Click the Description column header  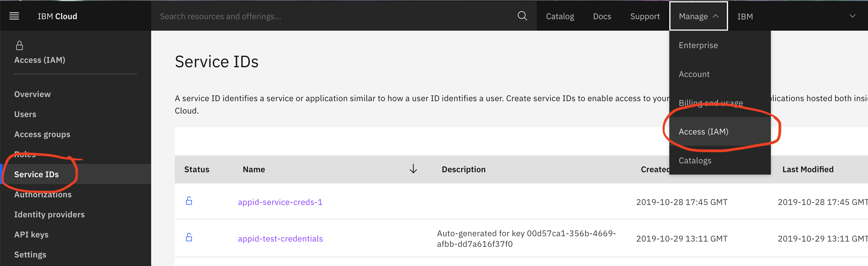(x=464, y=169)
